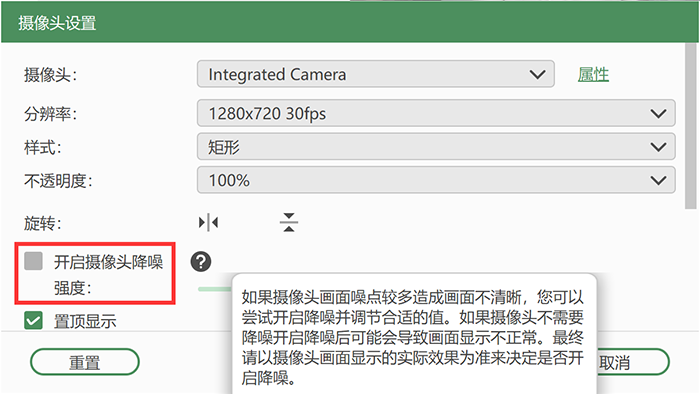This screenshot has width=700, height=394.
Task: Open the 属性 properties link
Action: (593, 75)
